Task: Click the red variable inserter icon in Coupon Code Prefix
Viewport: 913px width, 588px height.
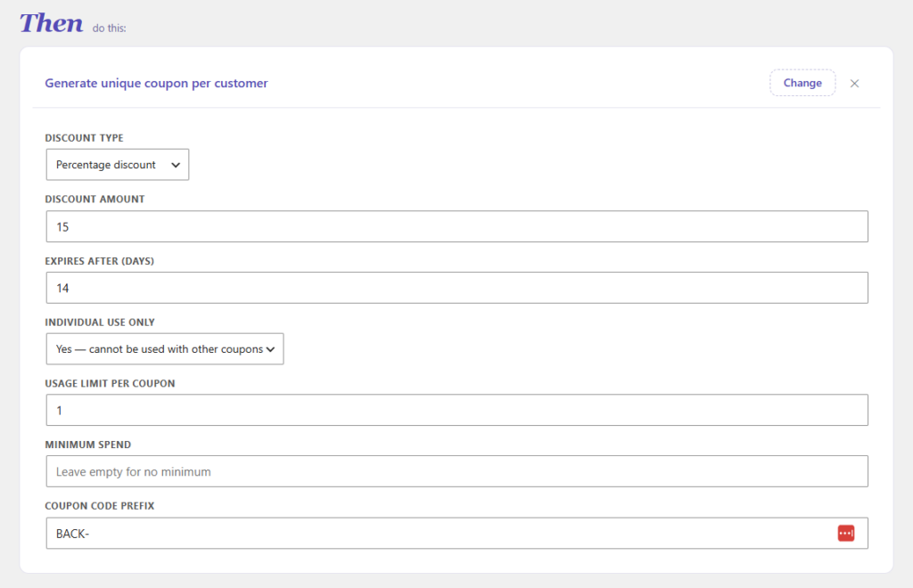Action: pos(845,533)
